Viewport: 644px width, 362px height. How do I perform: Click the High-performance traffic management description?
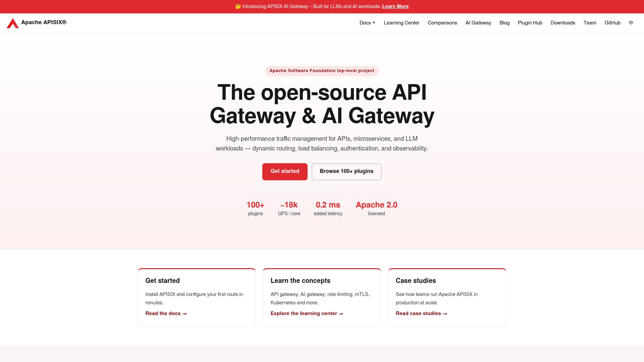point(322,143)
